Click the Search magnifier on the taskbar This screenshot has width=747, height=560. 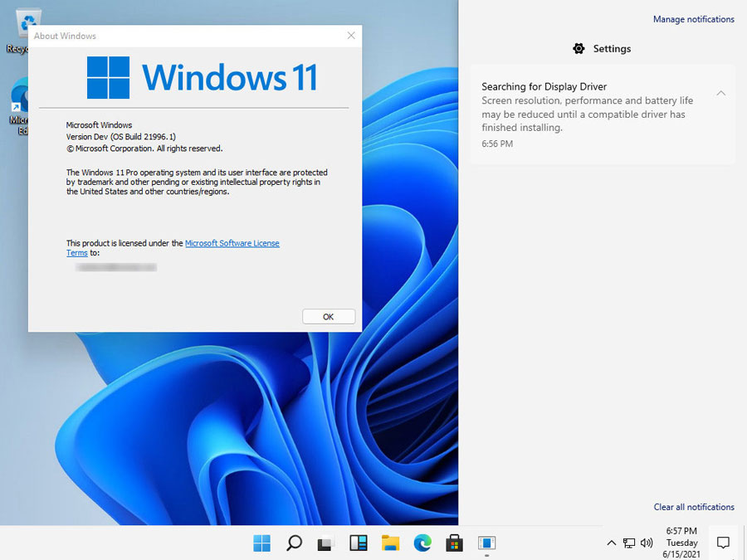[x=294, y=543]
